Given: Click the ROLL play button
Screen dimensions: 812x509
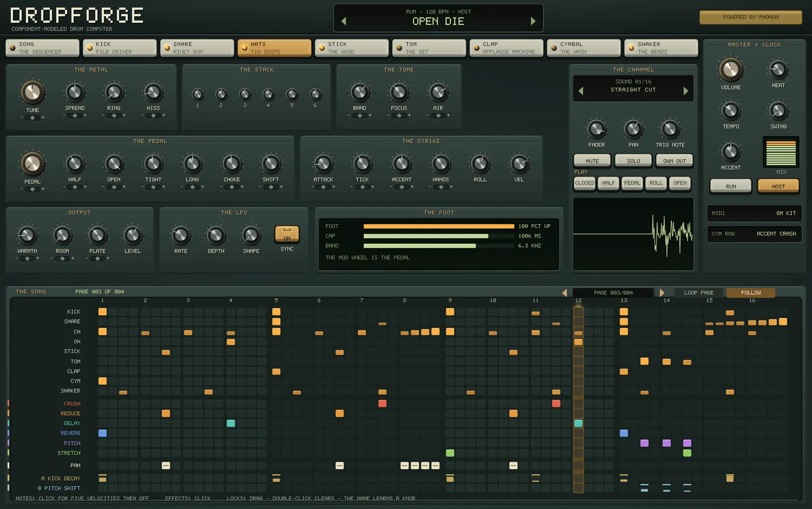Looking at the screenshot, I should (x=656, y=183).
